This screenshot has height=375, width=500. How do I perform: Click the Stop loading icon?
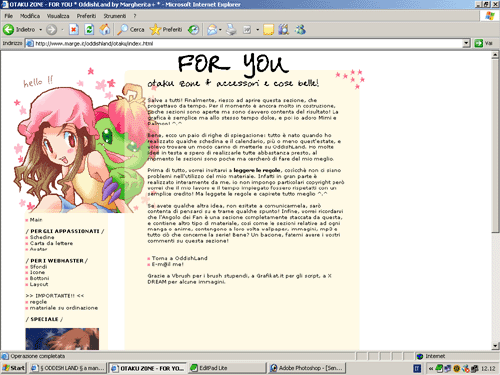tap(73, 30)
